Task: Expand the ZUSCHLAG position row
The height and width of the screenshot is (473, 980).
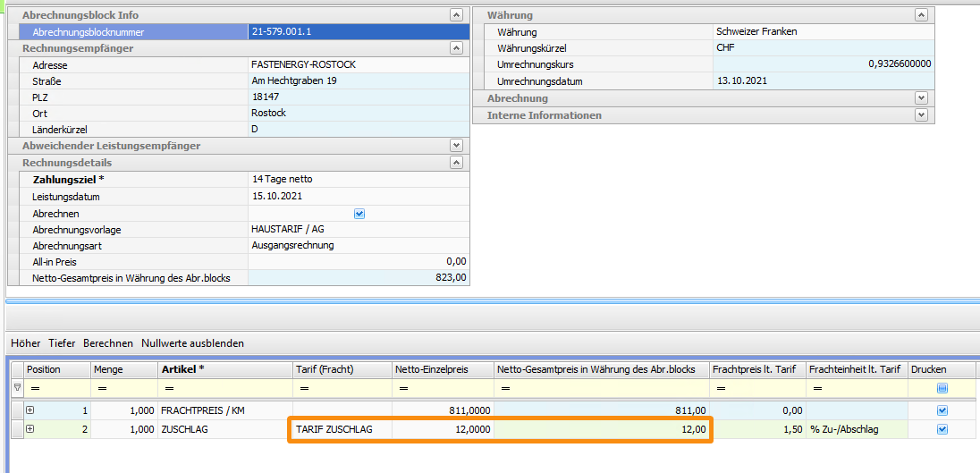Action: [30, 429]
